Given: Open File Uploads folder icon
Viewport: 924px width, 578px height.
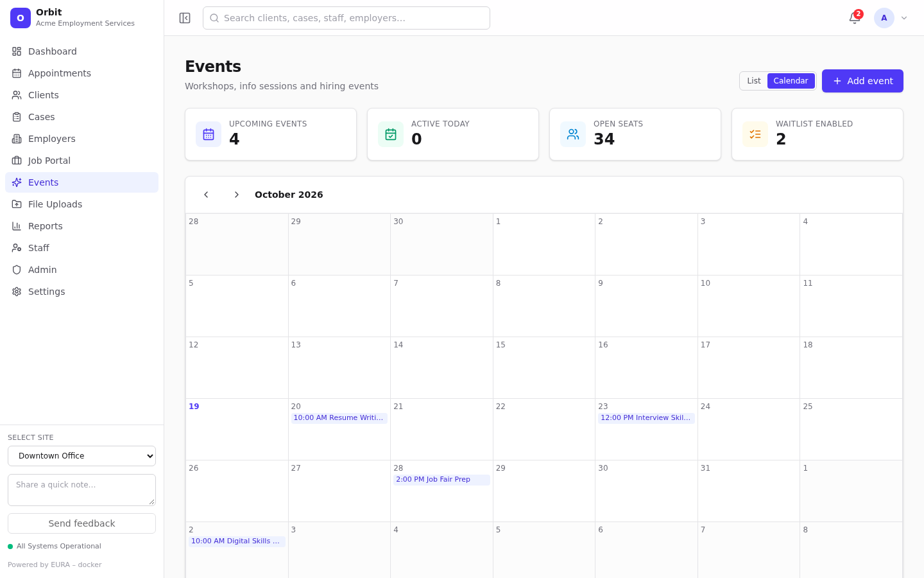Looking at the screenshot, I should pos(17,204).
